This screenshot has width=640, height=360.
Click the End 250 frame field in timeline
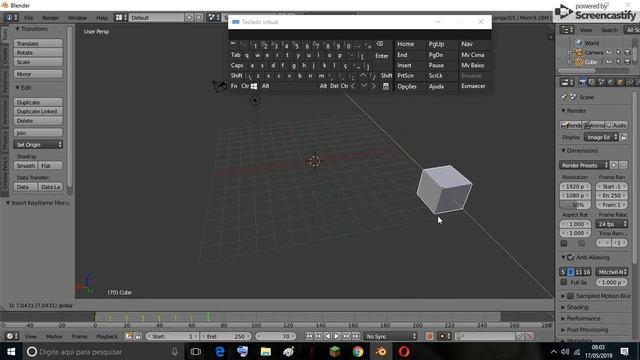226,336
